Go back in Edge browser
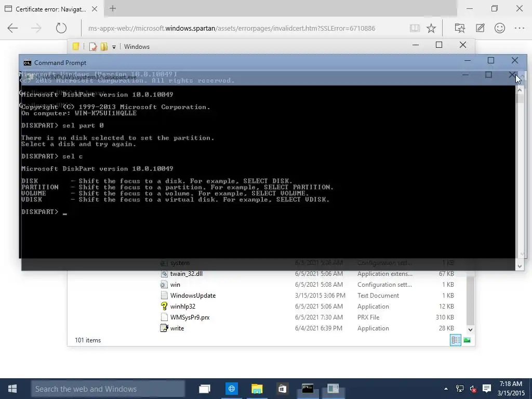The height and width of the screenshot is (399, 532). coord(12,28)
